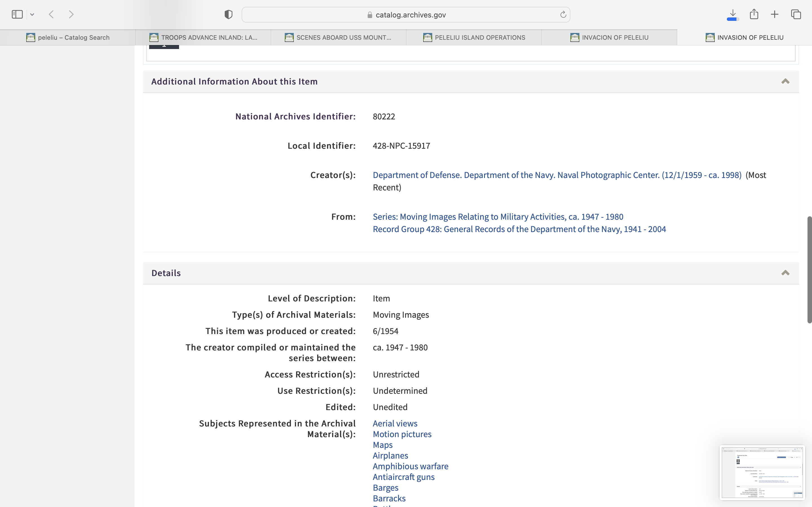This screenshot has height=507, width=812.
Task: Collapse the Additional Information About this Item section
Action: point(785,81)
